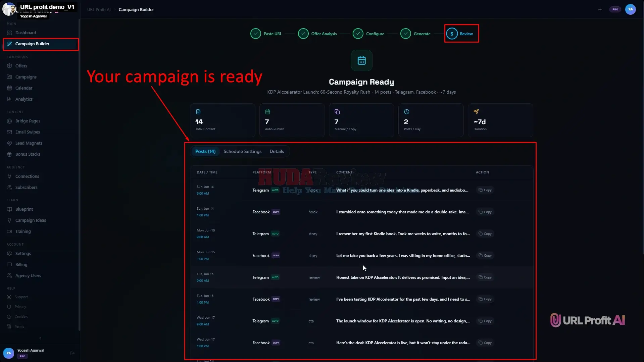Open Subscribers icon in sidebar
This screenshot has height=362, width=644.
(x=9, y=187)
